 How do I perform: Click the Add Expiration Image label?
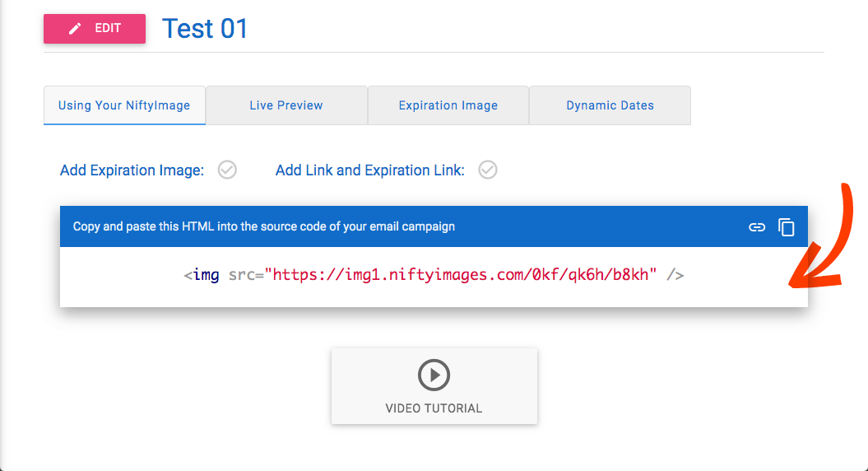[132, 170]
